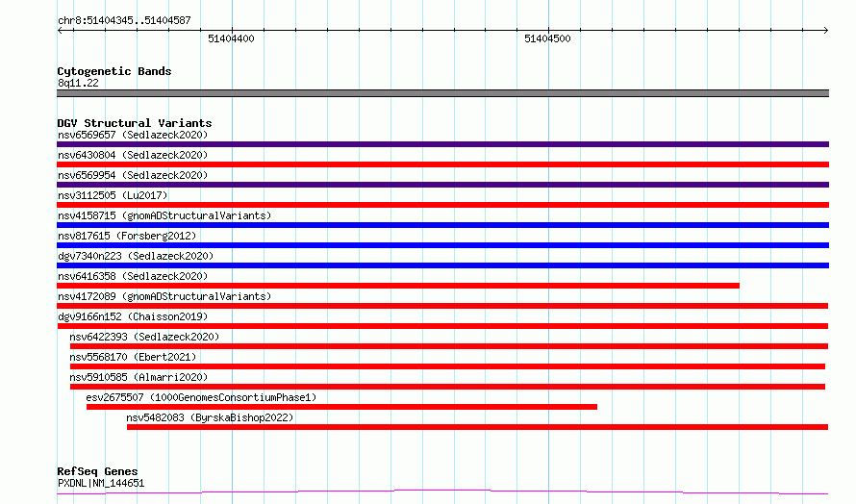The height and width of the screenshot is (504, 856).
Task: Select the red nsv3112505 variant bar
Action: coord(442,205)
